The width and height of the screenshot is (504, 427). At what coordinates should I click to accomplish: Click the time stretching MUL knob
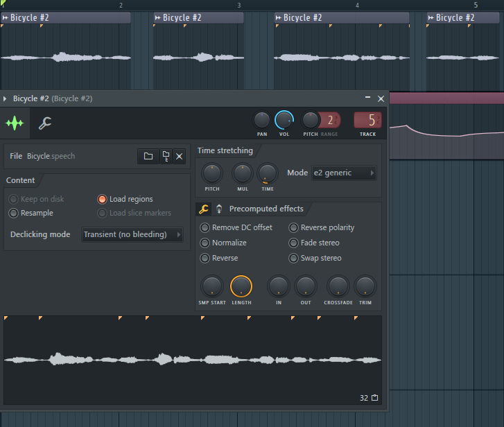click(243, 173)
